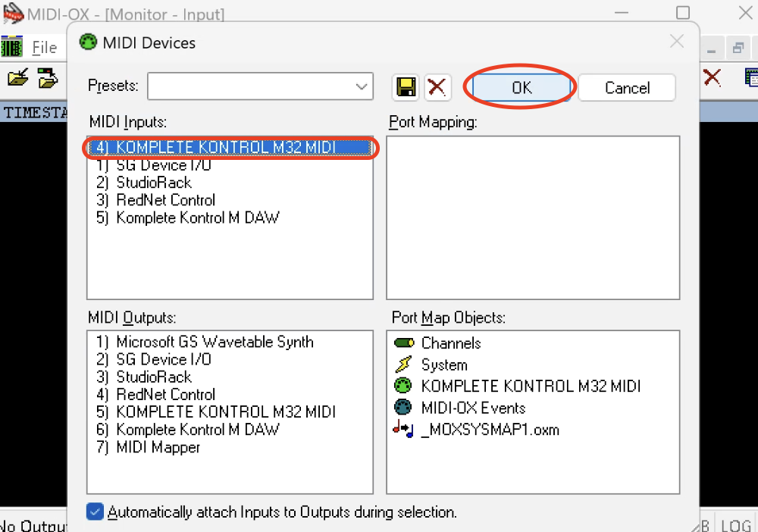This screenshot has height=532, width=758.
Task: Click the open folder icon in main toolbar
Action: pyautogui.click(x=18, y=78)
